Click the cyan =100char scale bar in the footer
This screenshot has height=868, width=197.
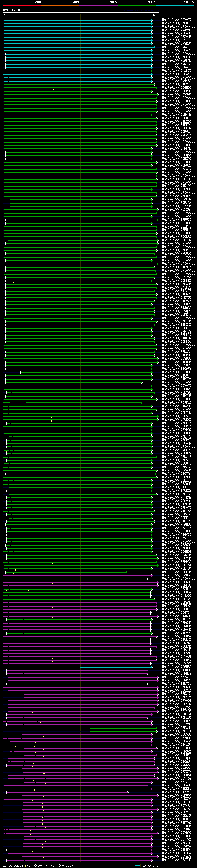(x=137, y=866)
